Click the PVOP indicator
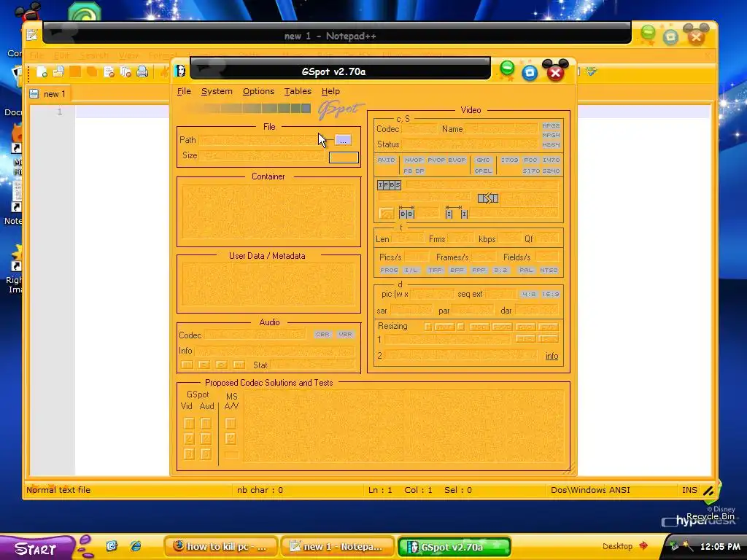This screenshot has width=747, height=560. (x=436, y=160)
